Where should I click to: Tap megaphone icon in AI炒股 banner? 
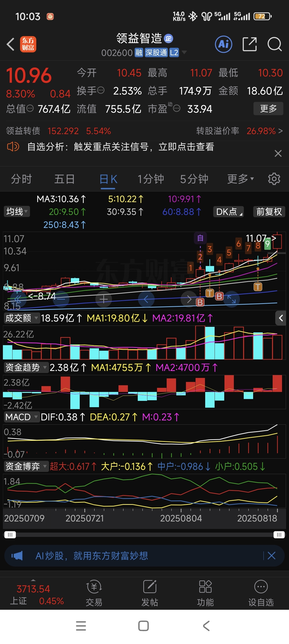(17, 556)
